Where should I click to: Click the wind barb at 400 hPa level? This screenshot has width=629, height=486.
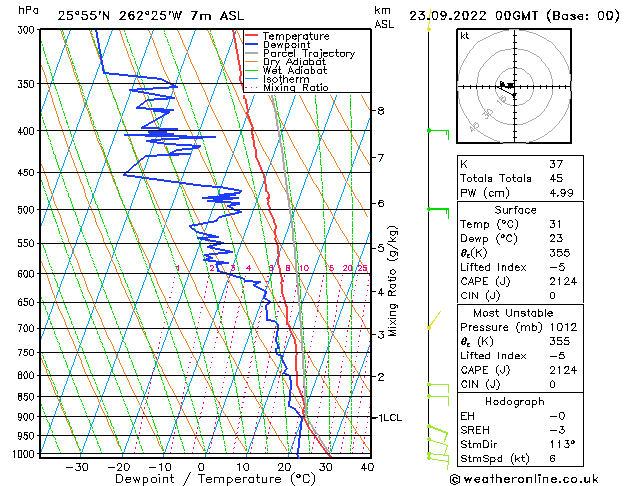(438, 134)
